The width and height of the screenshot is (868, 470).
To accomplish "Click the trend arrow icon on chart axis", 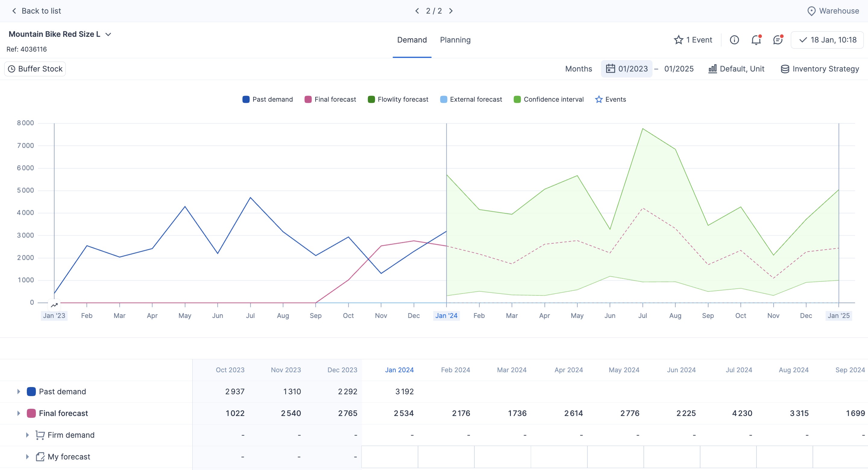I will tap(54, 305).
